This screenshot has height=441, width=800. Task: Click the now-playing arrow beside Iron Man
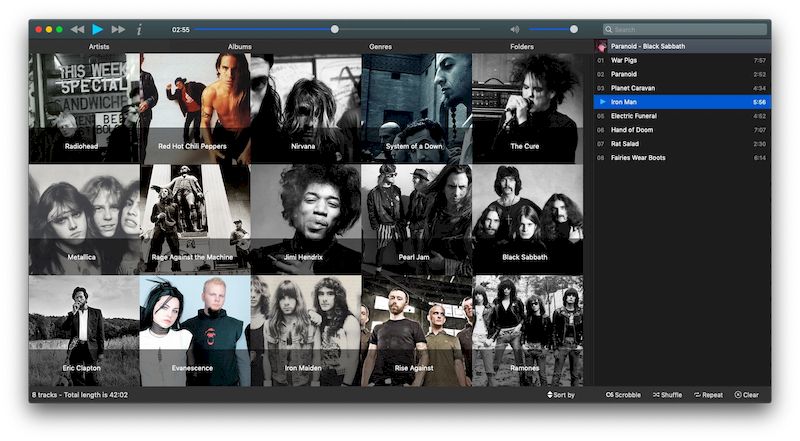(x=603, y=102)
